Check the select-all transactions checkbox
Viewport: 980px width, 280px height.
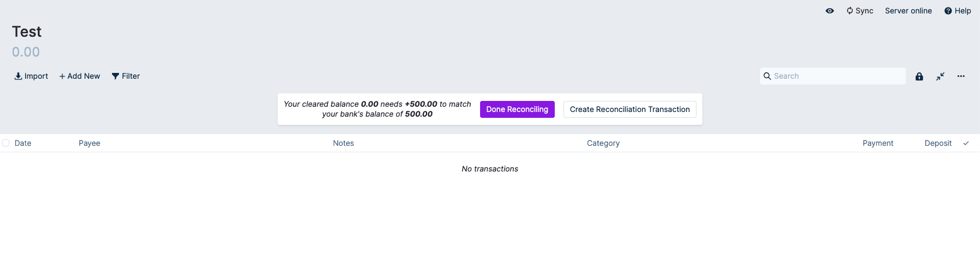(6, 143)
